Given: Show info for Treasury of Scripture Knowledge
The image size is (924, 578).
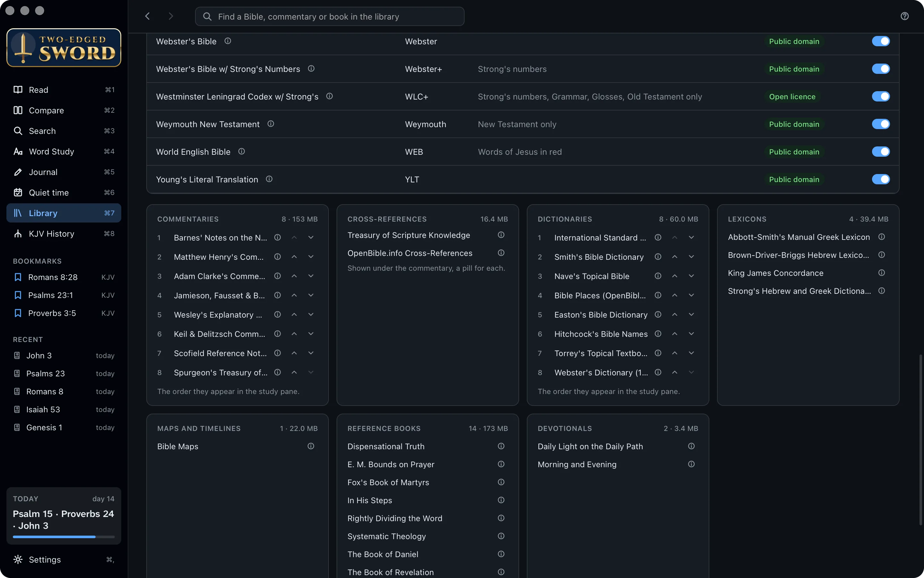Looking at the screenshot, I should [501, 235].
